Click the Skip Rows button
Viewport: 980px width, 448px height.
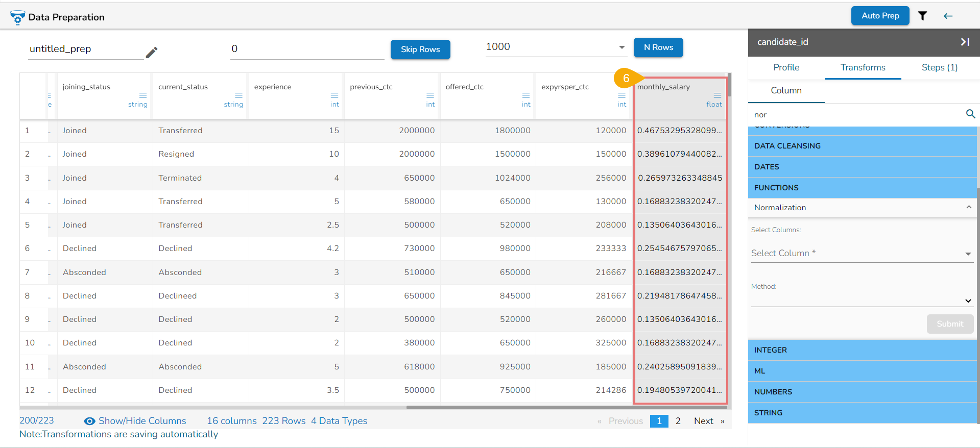tap(420, 49)
